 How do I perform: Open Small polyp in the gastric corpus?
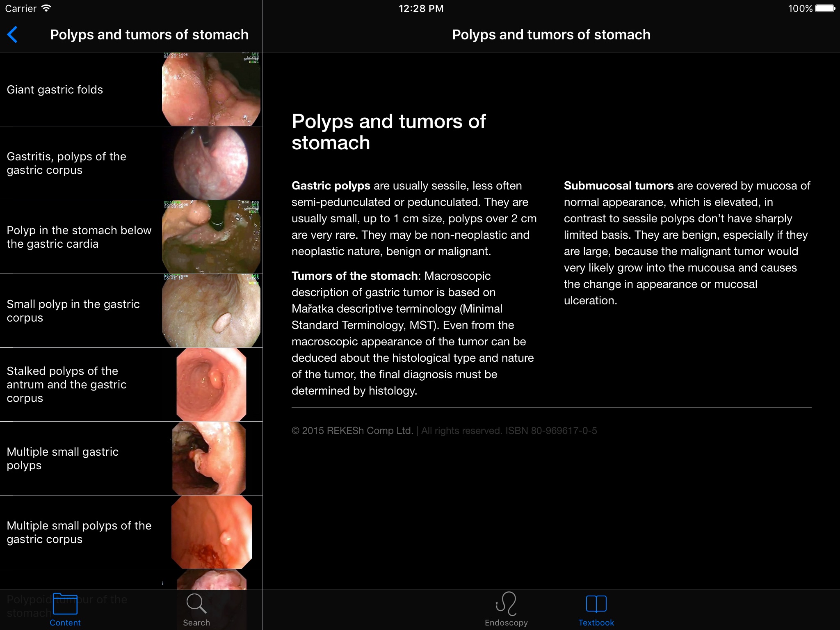[x=131, y=311]
